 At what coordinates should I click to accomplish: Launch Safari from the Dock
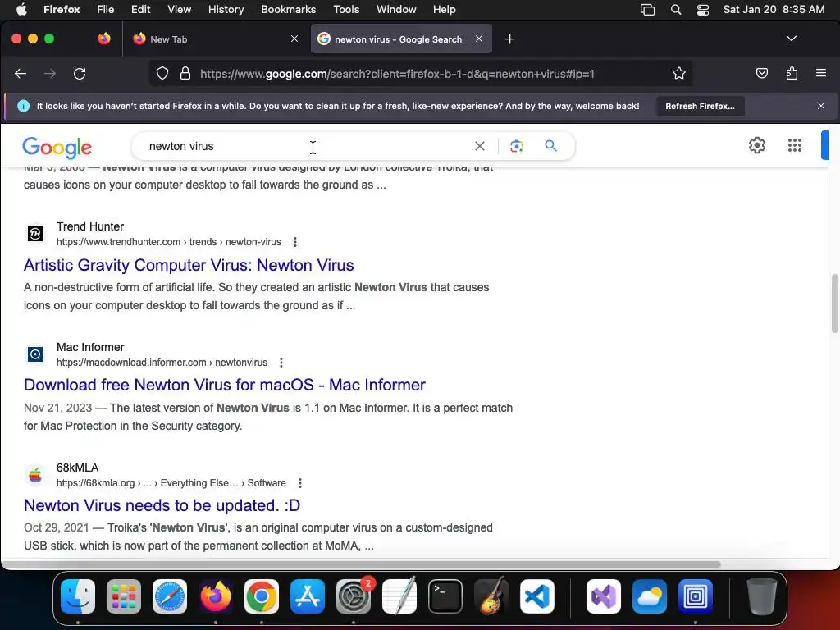(170, 596)
